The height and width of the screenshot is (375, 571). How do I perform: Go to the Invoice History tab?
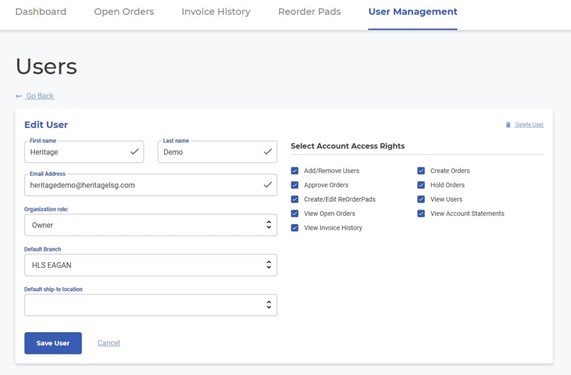coord(216,12)
